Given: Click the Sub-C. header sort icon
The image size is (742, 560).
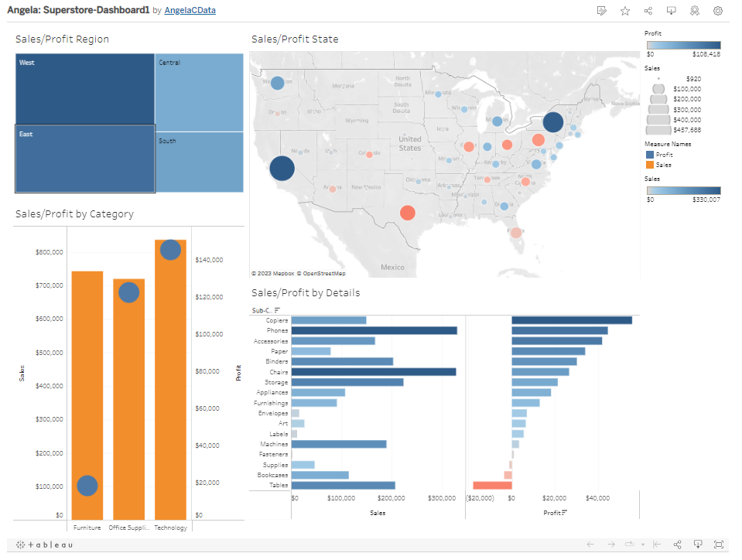Looking at the screenshot, I should (277, 310).
